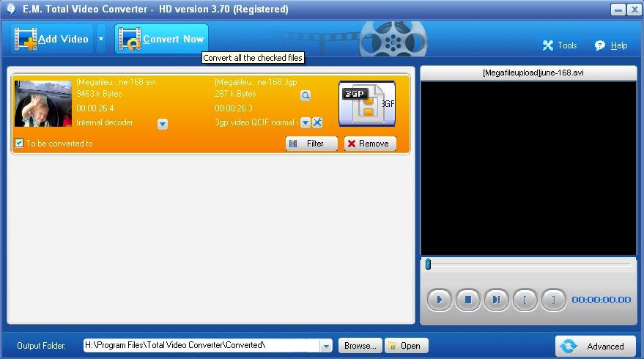Screen dimensions: 644x359
Task: Click the Add Video button
Action: 52,39
